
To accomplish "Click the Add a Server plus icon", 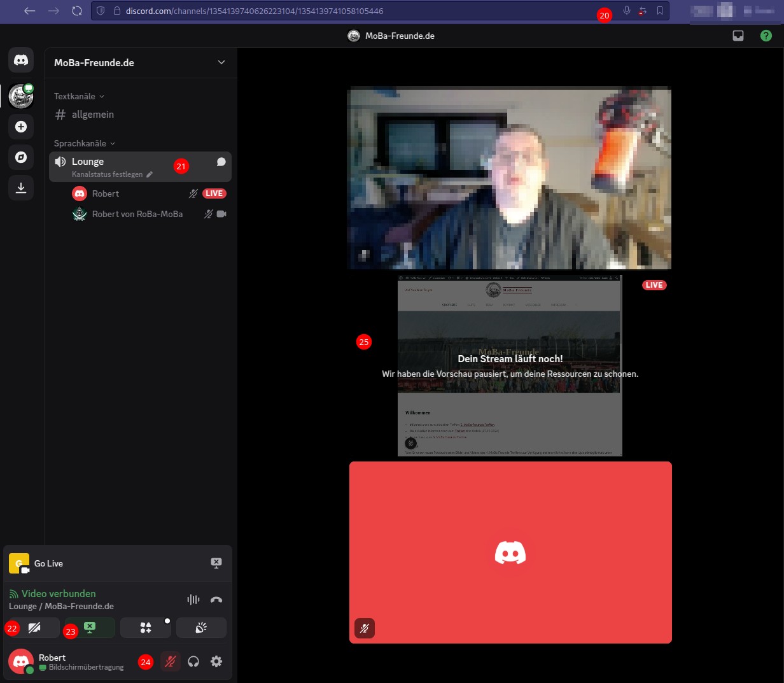I will tap(21, 127).
